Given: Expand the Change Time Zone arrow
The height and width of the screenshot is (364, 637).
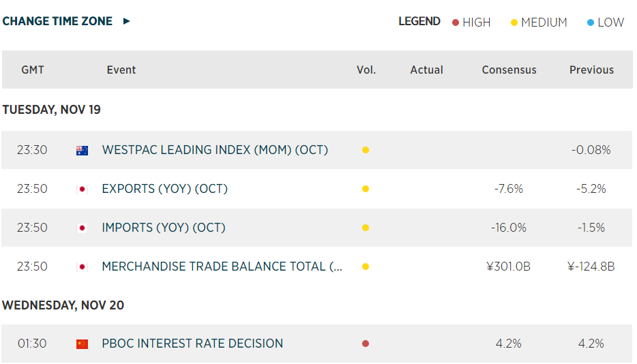Looking at the screenshot, I should click(127, 21).
